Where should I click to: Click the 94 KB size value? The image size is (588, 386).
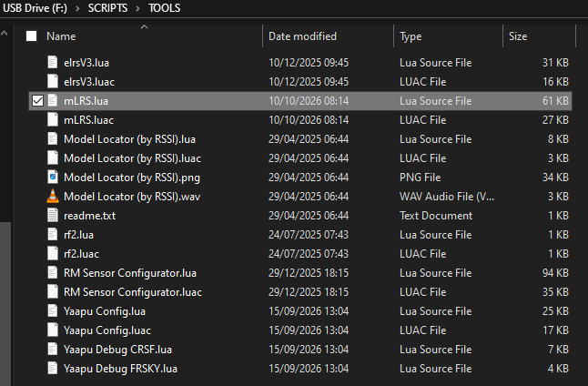coord(555,273)
